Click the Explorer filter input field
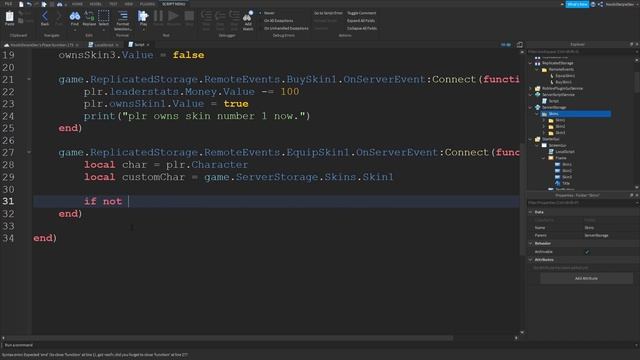Viewport: 640px width, 360px height. click(580, 52)
